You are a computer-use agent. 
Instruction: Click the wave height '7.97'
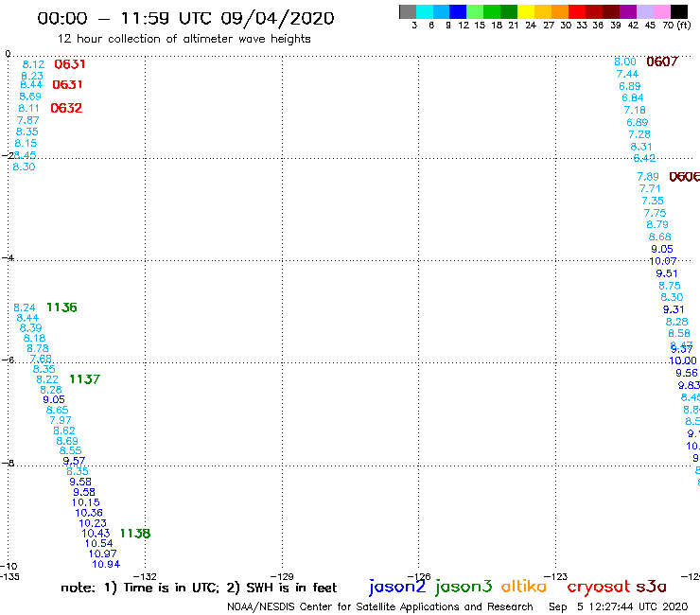(61, 420)
